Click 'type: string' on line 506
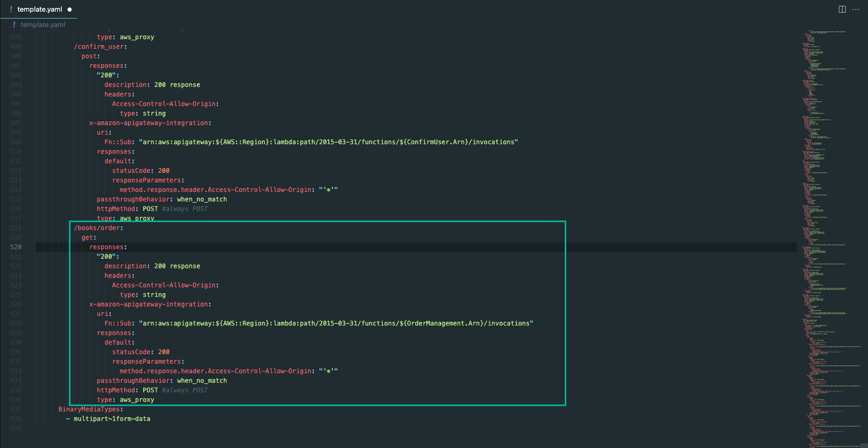The width and height of the screenshot is (868, 448). click(x=143, y=113)
